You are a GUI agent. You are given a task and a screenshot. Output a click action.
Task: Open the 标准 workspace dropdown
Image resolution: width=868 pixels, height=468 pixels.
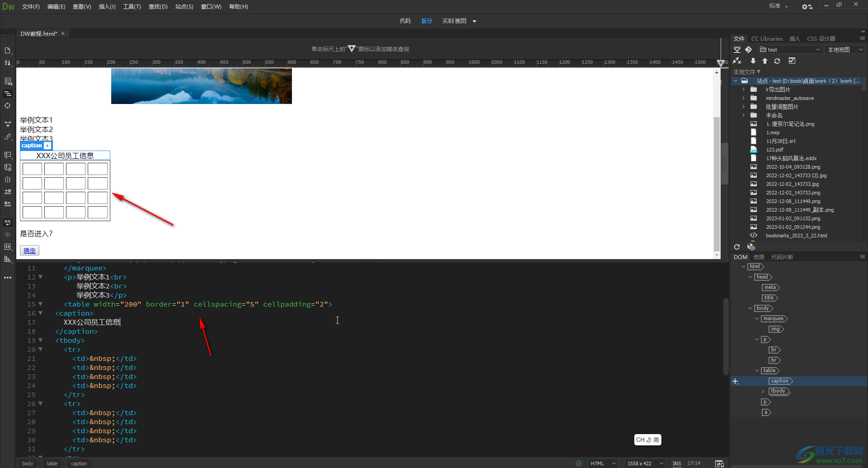coord(778,6)
